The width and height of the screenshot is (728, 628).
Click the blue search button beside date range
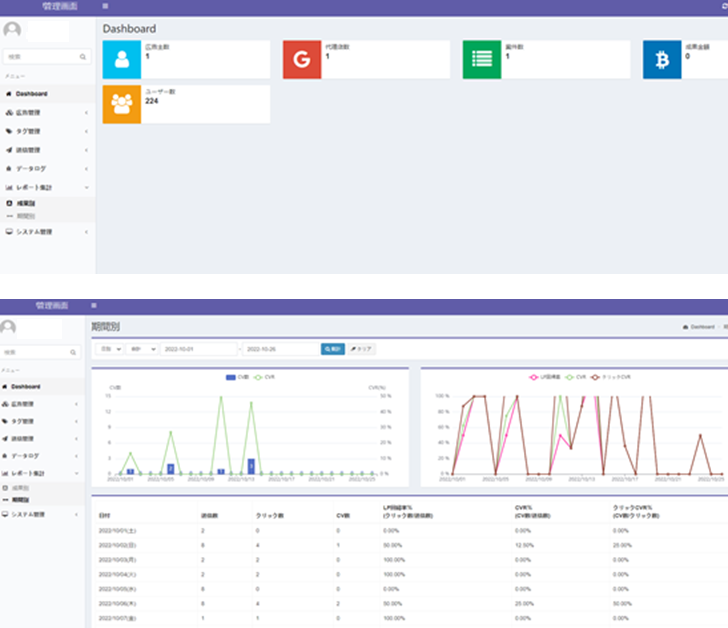(x=332, y=349)
